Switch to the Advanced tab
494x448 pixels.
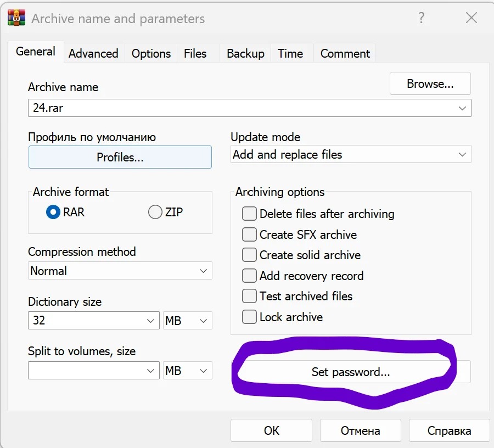point(93,53)
